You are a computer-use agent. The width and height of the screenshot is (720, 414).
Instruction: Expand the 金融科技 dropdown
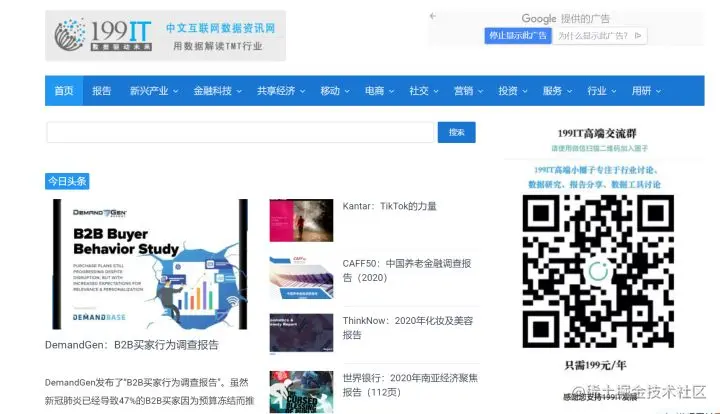[x=217, y=91]
